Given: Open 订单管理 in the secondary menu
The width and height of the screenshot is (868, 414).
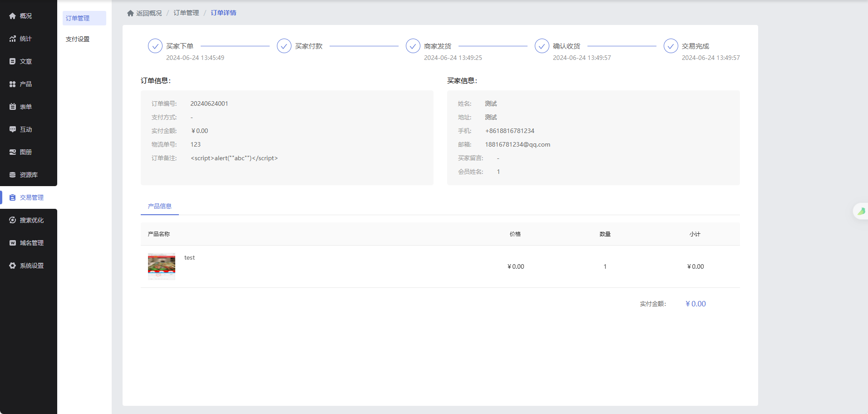Looking at the screenshot, I should [x=84, y=18].
